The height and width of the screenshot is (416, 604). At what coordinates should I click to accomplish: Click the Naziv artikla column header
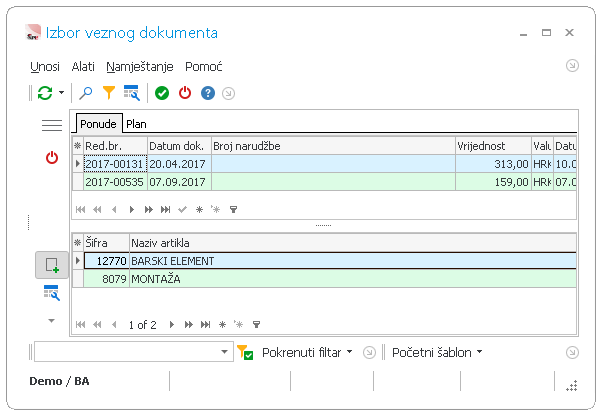353,243
